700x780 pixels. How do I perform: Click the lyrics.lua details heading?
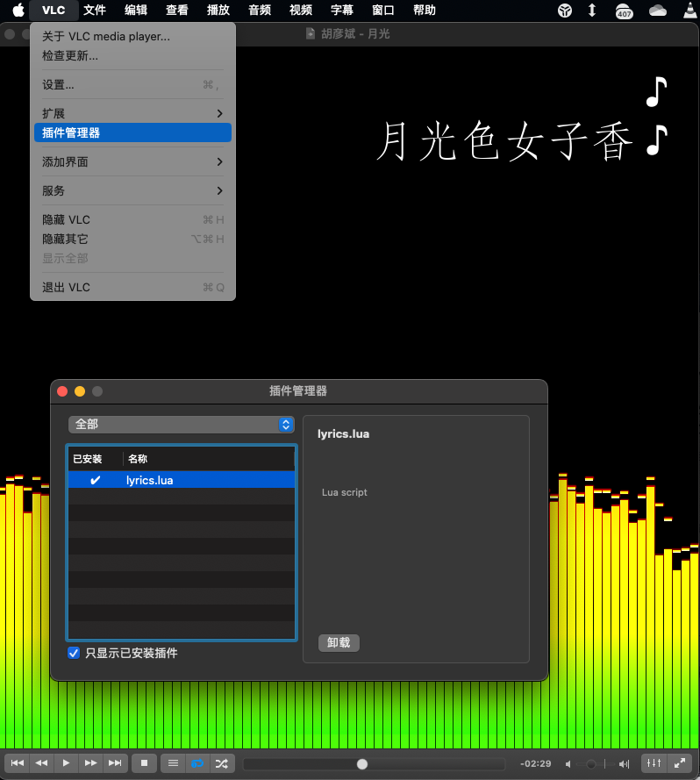[x=343, y=433]
